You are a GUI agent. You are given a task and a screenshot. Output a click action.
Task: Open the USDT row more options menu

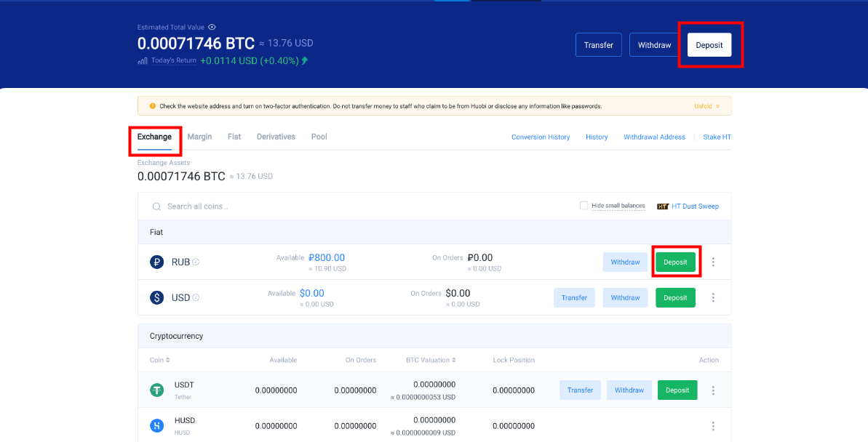(x=713, y=390)
